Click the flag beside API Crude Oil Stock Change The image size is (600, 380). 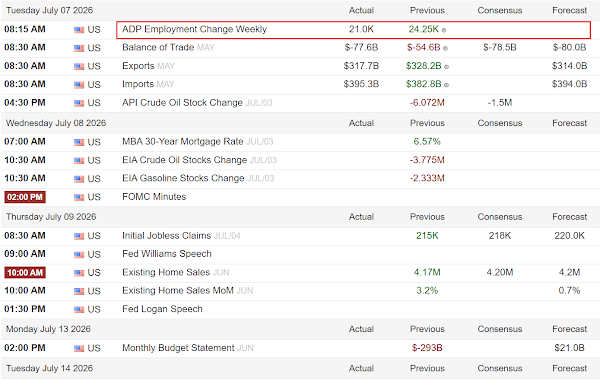[79, 103]
